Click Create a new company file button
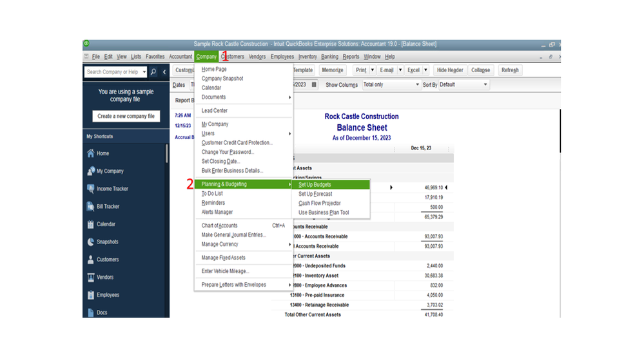The width and height of the screenshot is (644, 362). 126,116
